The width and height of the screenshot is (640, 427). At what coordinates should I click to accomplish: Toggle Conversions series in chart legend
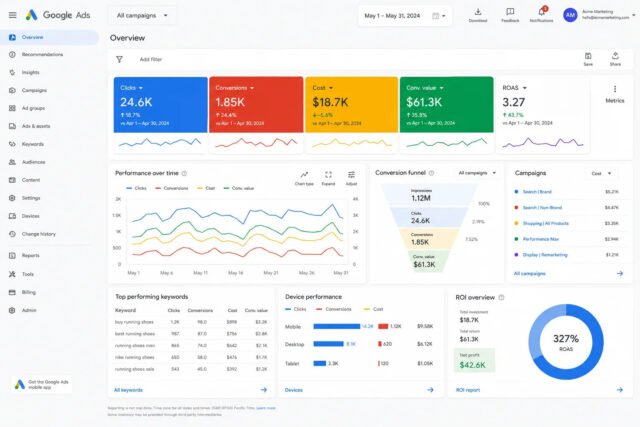pos(172,188)
